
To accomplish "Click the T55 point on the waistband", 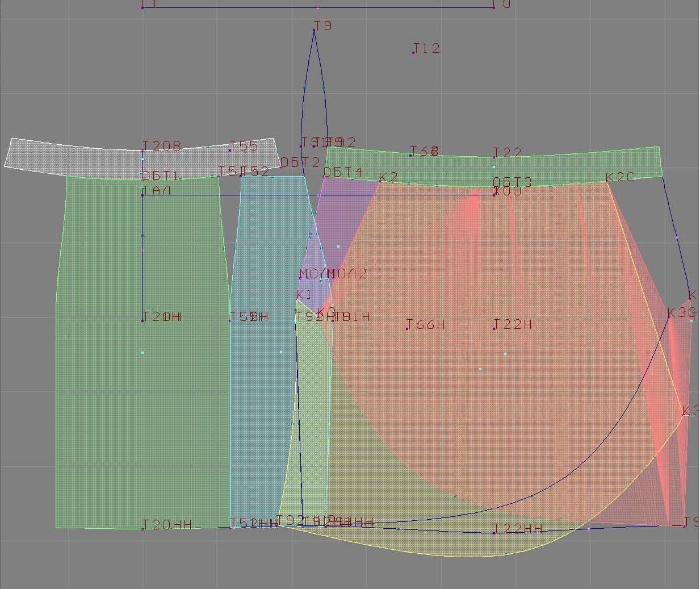I will pos(230,151).
